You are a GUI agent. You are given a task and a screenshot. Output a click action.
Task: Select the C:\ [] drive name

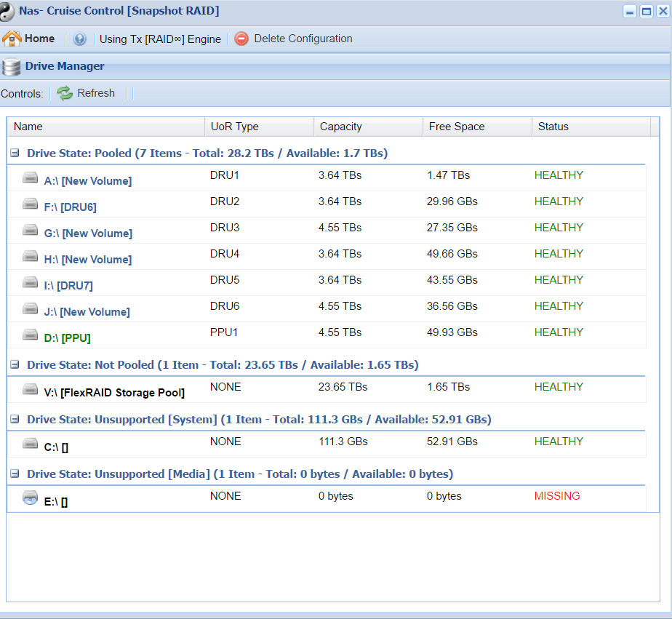click(56, 447)
